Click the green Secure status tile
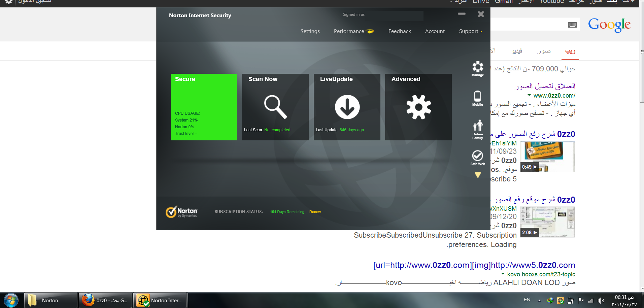 tap(204, 107)
